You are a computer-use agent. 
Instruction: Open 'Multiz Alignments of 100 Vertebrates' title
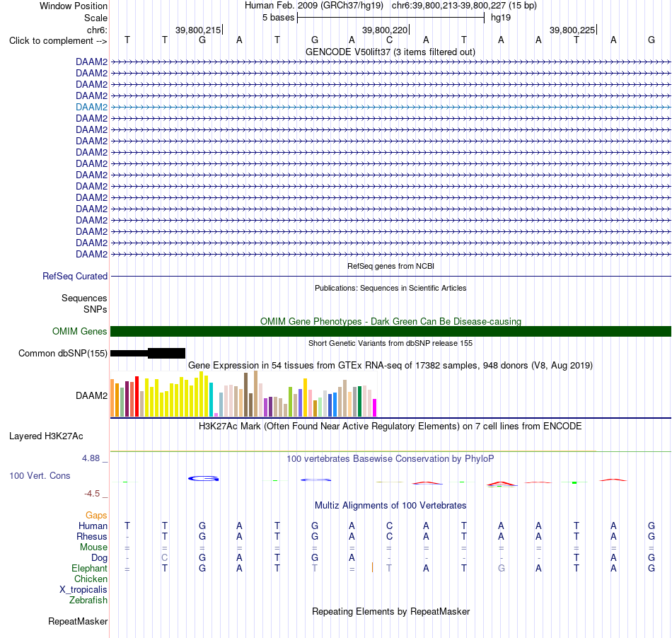tap(390, 506)
